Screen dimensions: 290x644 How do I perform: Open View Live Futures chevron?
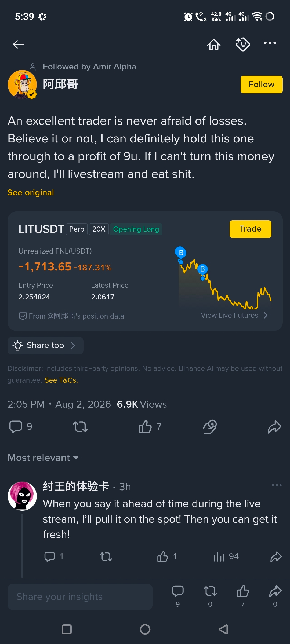[x=234, y=315]
